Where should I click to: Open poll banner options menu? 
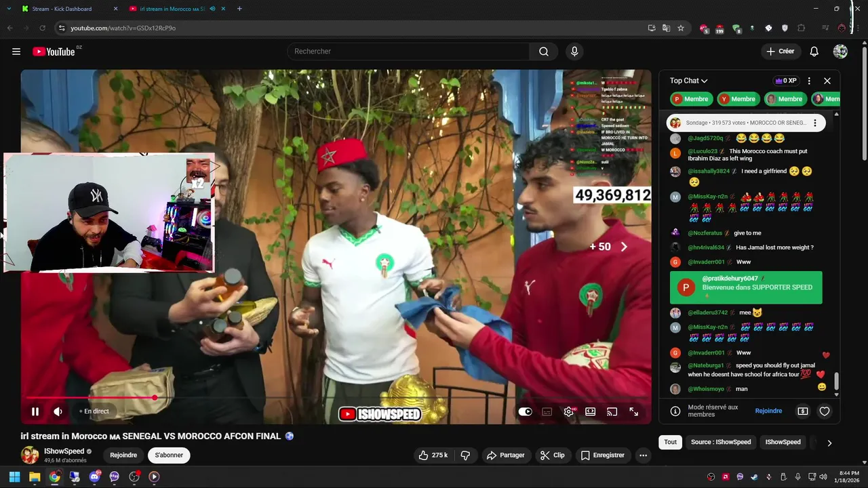coord(815,123)
